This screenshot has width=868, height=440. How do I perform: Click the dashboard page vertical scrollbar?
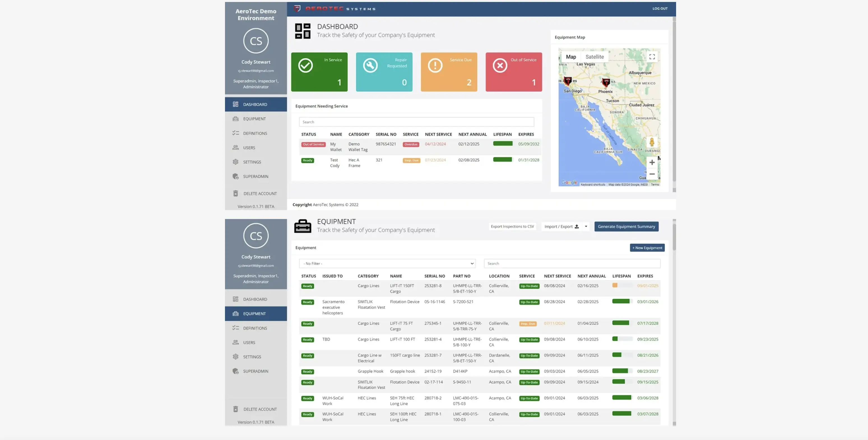point(674,101)
